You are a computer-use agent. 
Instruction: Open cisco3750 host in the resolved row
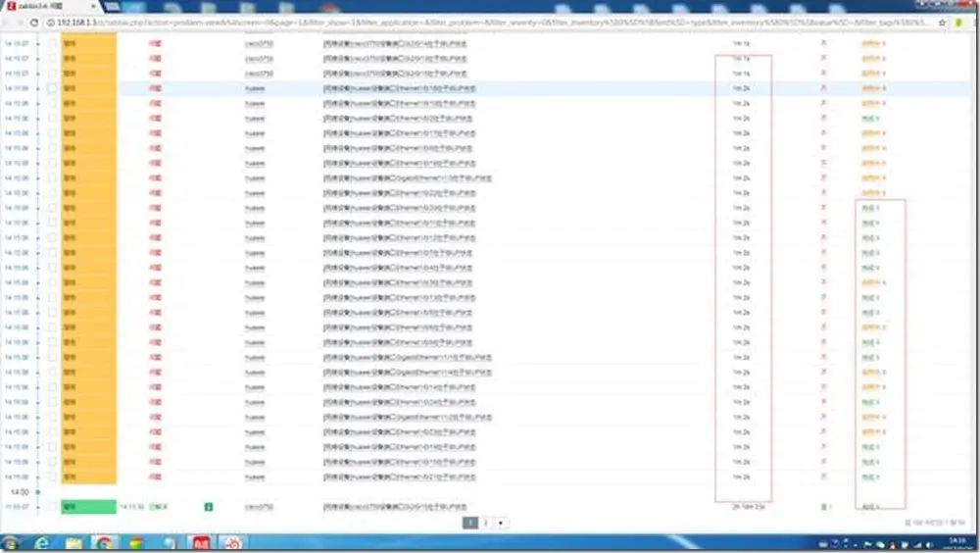point(259,507)
